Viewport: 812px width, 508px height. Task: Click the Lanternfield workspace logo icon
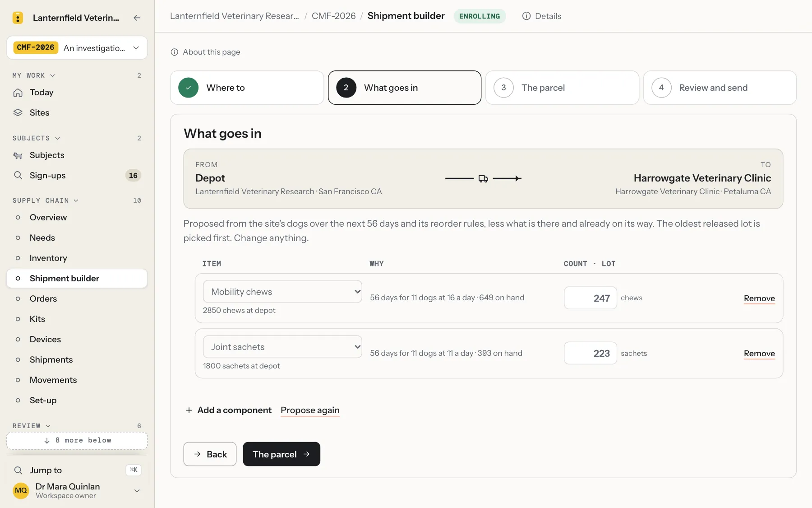(x=18, y=18)
